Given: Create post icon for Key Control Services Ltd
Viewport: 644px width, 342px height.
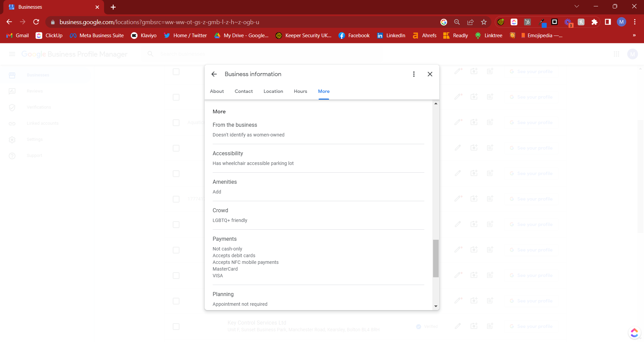Looking at the screenshot, I should point(490,326).
